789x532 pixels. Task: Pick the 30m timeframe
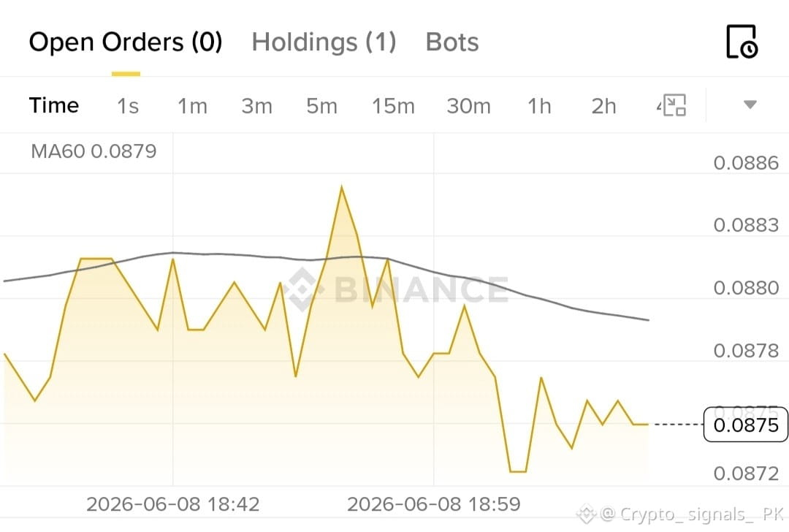coord(468,106)
